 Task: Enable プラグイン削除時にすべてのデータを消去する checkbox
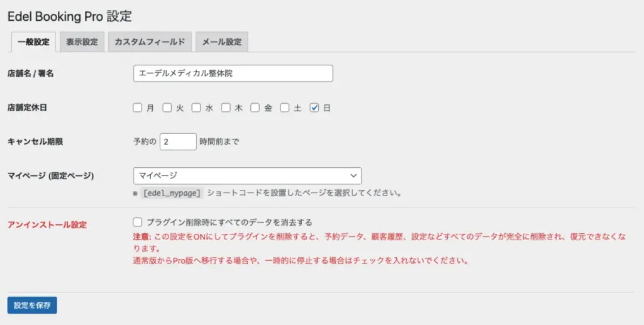coord(138,222)
